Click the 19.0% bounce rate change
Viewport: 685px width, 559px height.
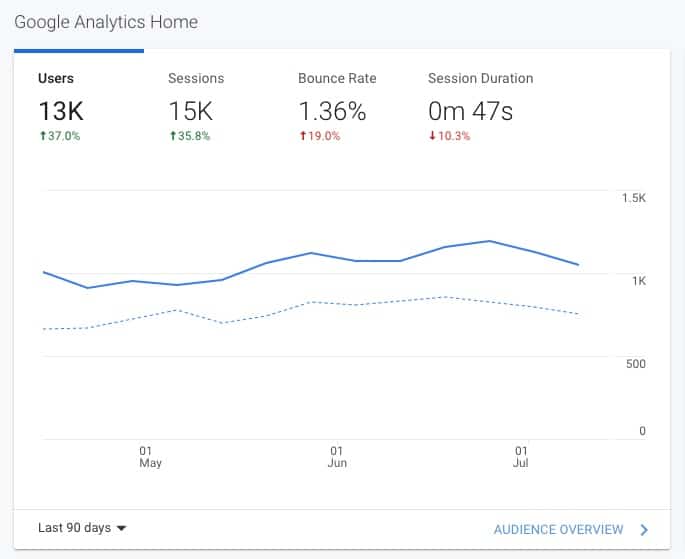[320, 136]
